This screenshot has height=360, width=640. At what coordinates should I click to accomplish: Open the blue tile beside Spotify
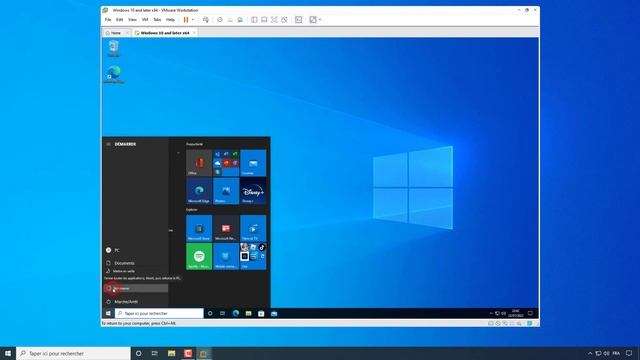(226, 256)
